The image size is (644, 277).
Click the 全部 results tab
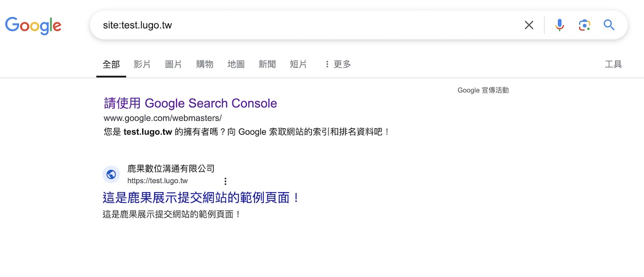[111, 64]
